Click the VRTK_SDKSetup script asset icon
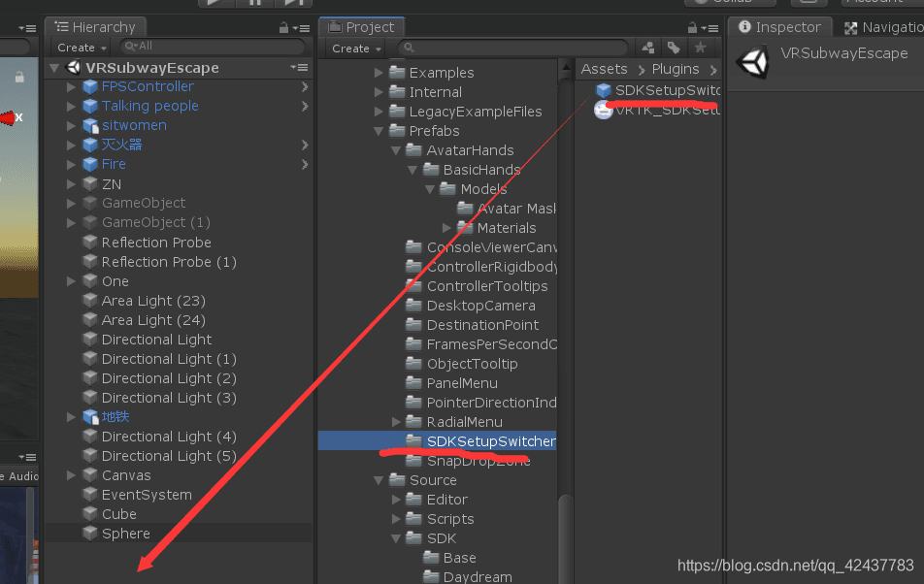The height and width of the screenshot is (584, 924). point(603,111)
